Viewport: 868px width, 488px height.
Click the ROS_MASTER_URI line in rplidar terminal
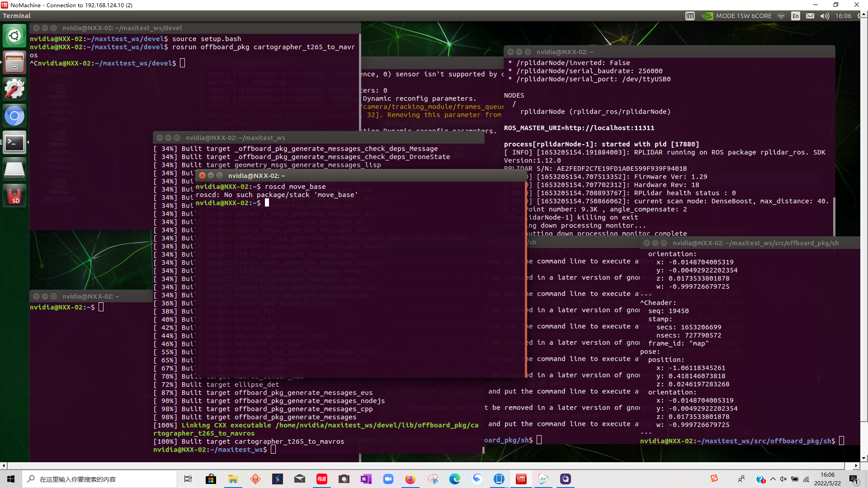tap(579, 128)
